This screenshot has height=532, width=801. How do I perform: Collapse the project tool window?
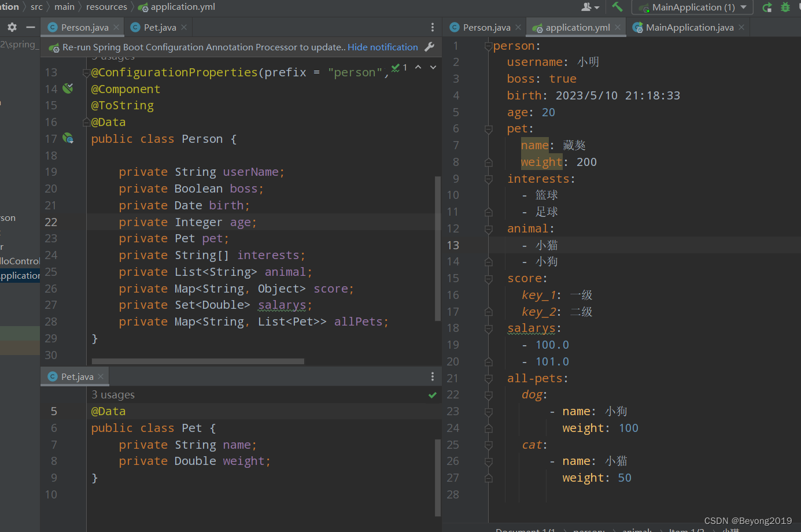tap(31, 27)
